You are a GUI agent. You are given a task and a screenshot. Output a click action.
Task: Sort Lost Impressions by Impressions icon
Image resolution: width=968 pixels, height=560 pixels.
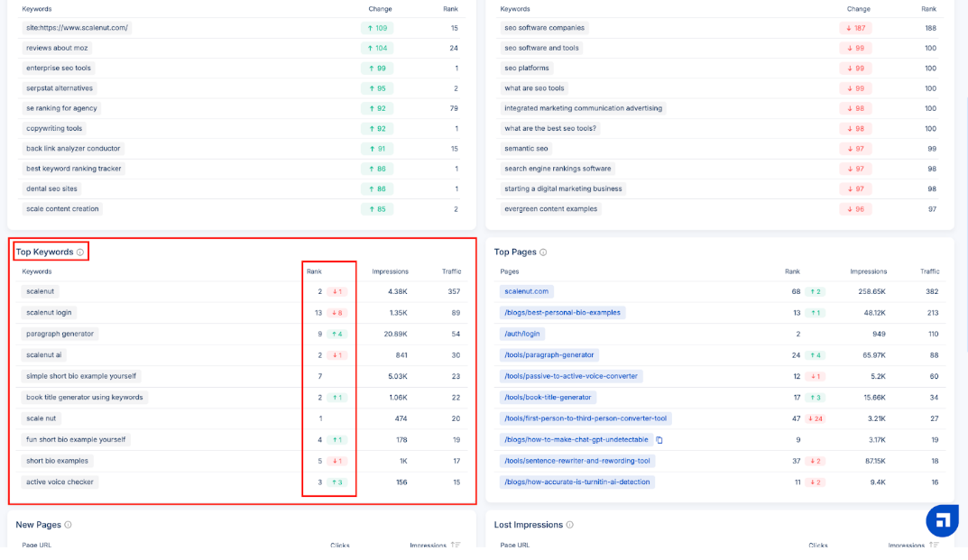point(934,546)
